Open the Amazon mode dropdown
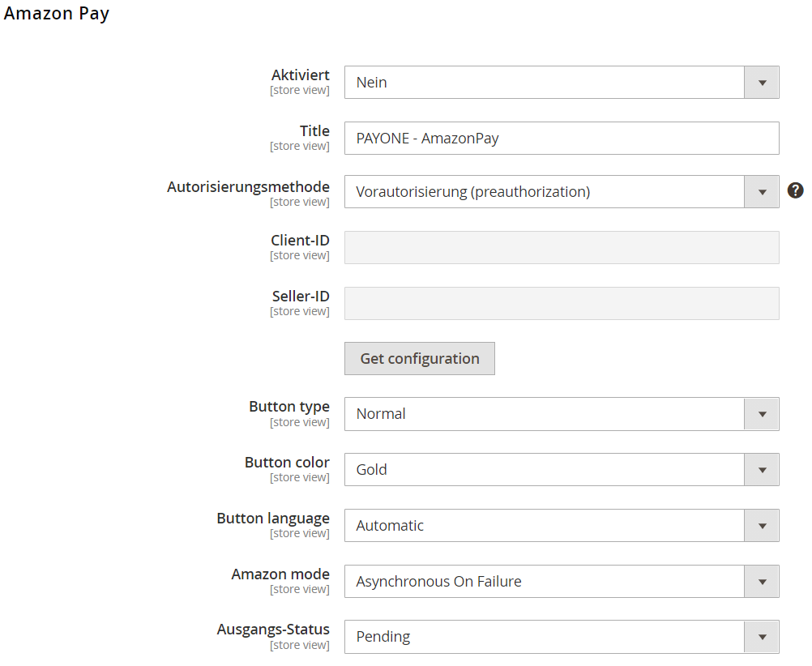 pyautogui.click(x=562, y=582)
